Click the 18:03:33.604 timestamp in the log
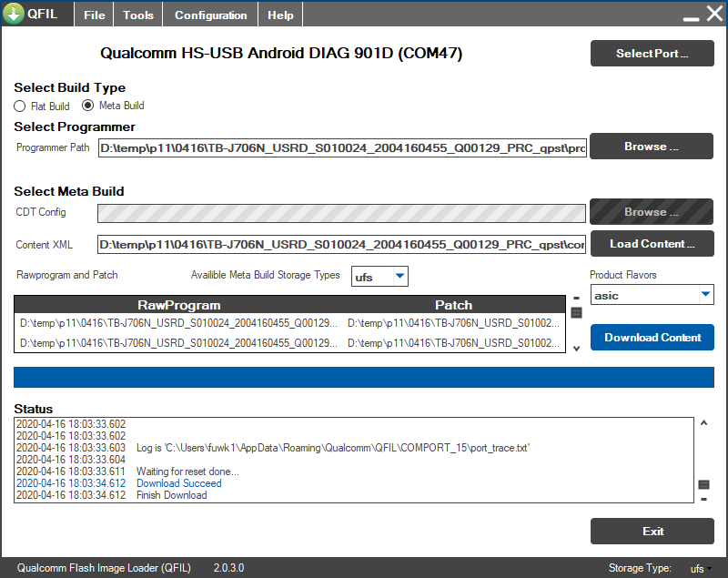The height and width of the screenshot is (578, 728). [x=71, y=460]
